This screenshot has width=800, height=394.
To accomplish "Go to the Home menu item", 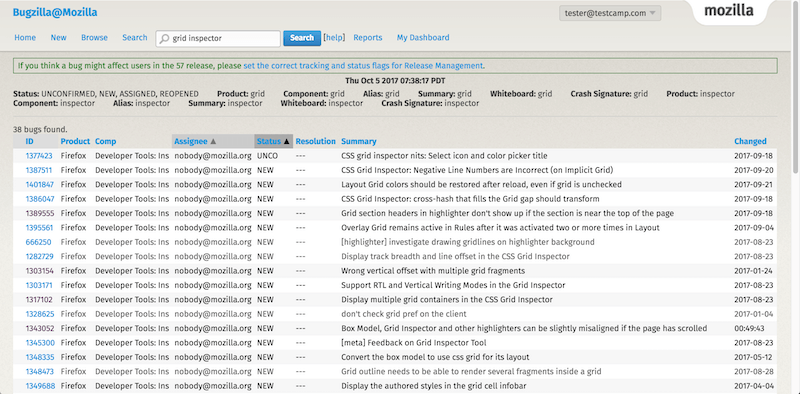I will pyautogui.click(x=25, y=37).
